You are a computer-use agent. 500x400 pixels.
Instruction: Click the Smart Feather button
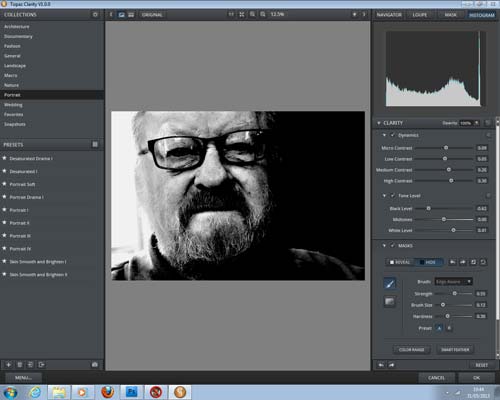coord(455,350)
